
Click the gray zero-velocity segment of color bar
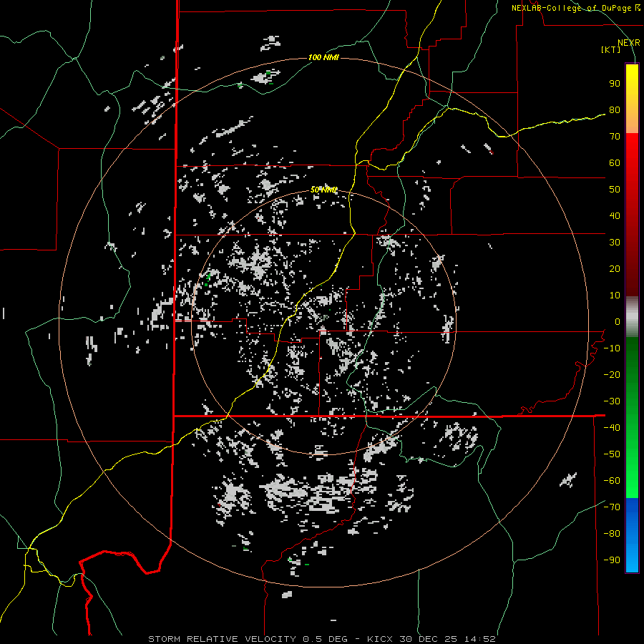click(x=632, y=317)
